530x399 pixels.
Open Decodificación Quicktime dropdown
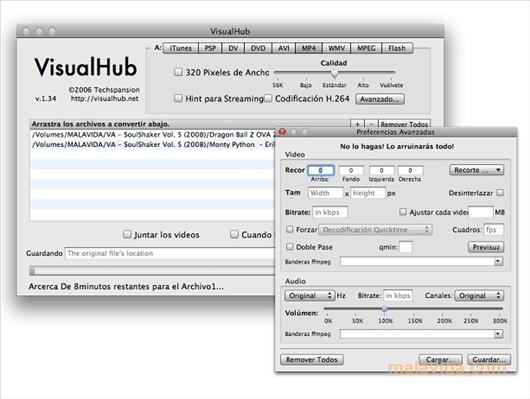375,230
